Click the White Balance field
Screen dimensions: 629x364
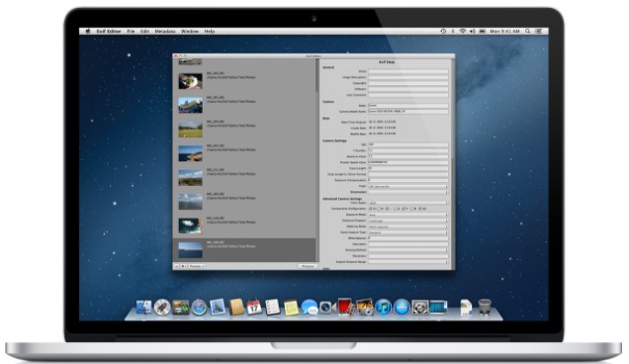(x=408, y=238)
